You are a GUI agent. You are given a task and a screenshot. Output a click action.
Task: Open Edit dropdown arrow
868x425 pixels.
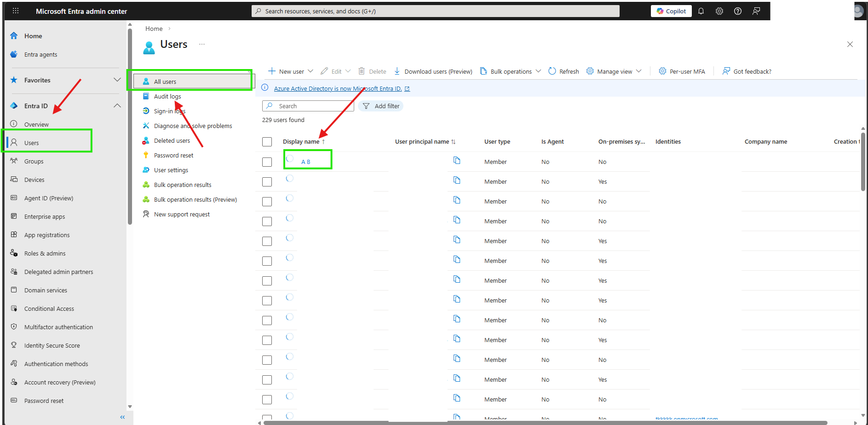[348, 71]
